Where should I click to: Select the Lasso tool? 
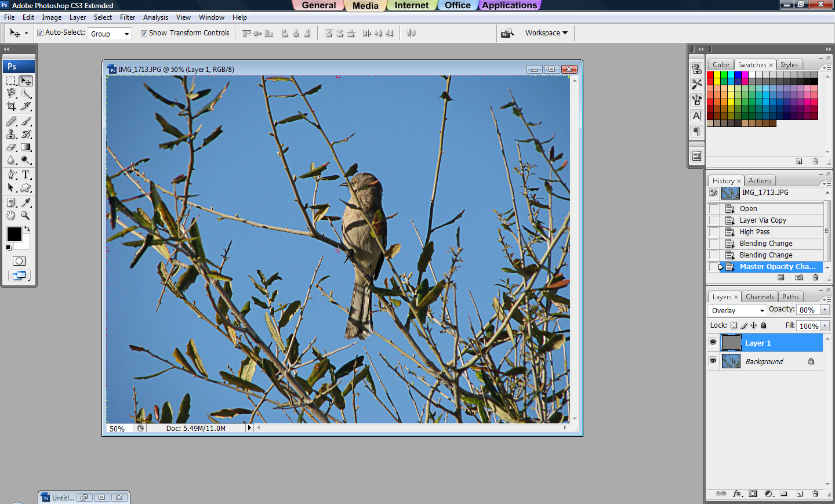[12, 93]
